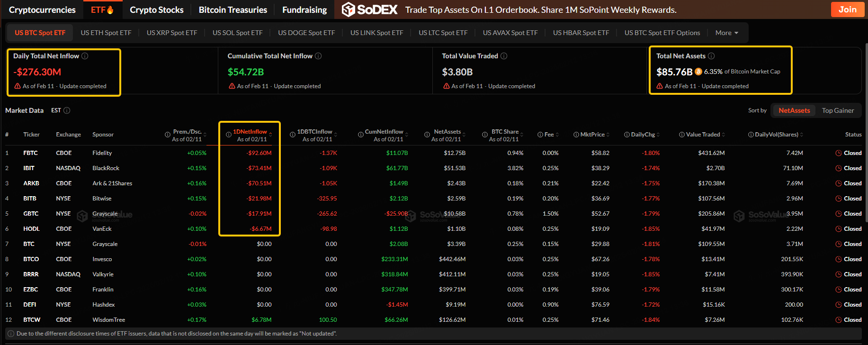
Task: Toggle the EST timezone setting
Action: pos(56,110)
